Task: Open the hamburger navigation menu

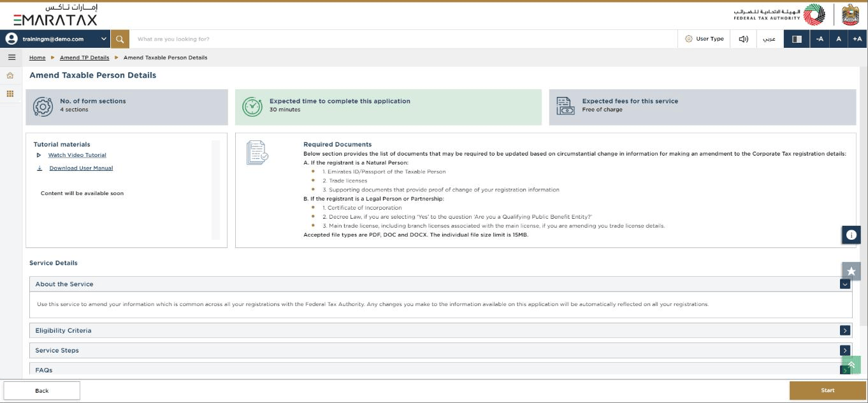Action: click(11, 57)
